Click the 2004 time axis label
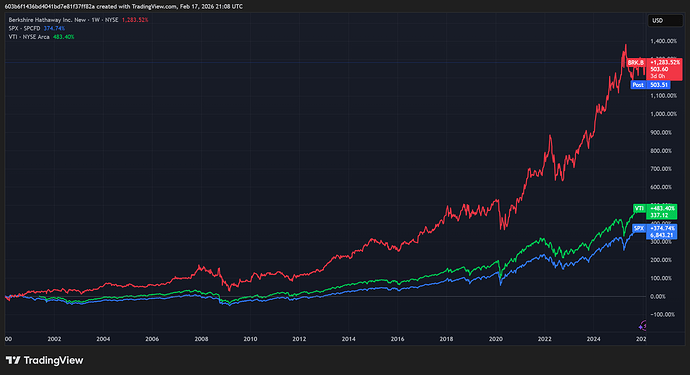The width and height of the screenshot is (690, 375). point(103,339)
